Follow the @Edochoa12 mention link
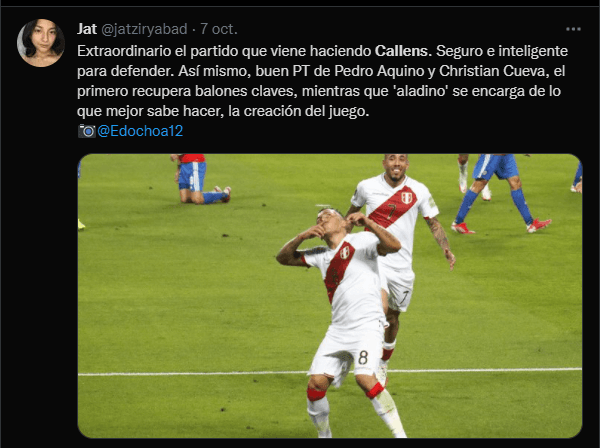Screen dimensions: 600x448 tap(140, 131)
